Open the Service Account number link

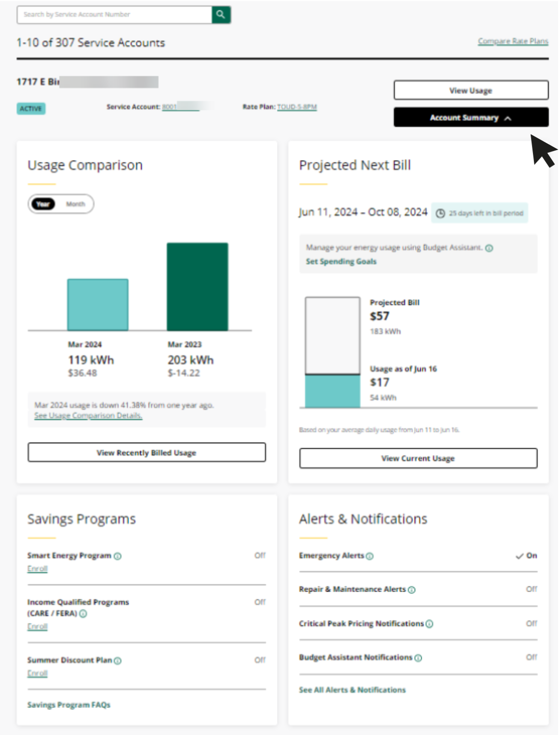[x=180, y=107]
